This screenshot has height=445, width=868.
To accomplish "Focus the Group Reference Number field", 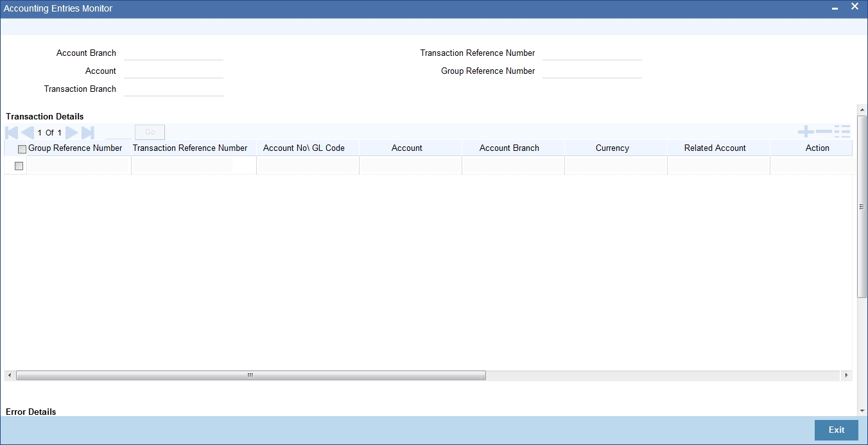I will click(592, 71).
